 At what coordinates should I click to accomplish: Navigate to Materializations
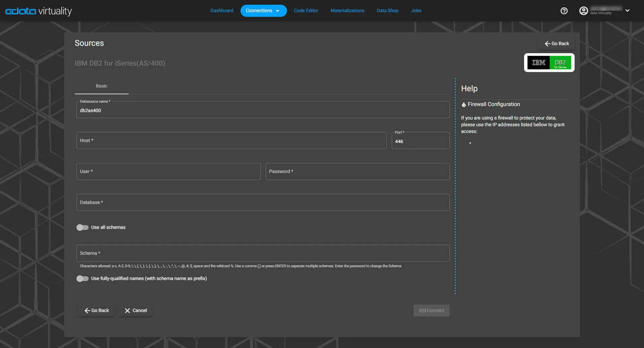[347, 11]
